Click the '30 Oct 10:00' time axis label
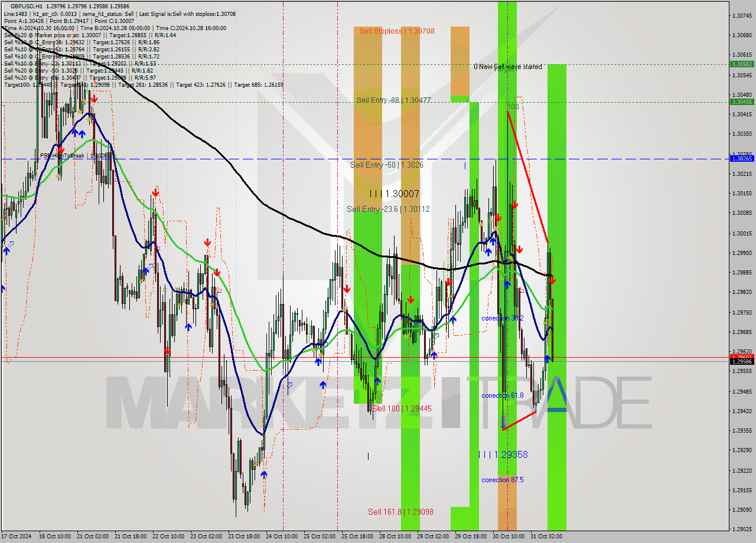Image resolution: width=756 pixels, height=543 pixels. [x=509, y=537]
